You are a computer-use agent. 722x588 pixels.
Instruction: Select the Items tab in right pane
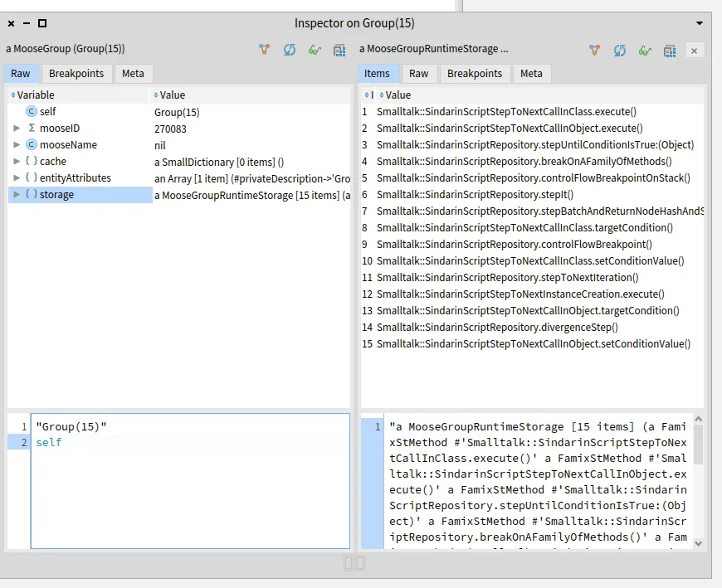click(377, 74)
